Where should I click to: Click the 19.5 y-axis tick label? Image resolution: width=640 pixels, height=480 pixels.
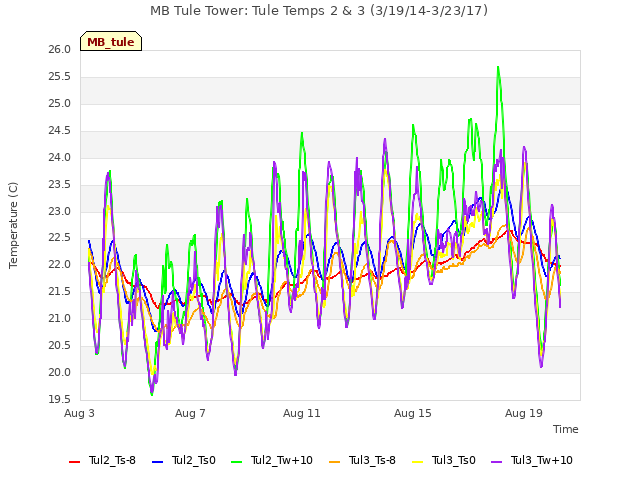(x=60, y=399)
